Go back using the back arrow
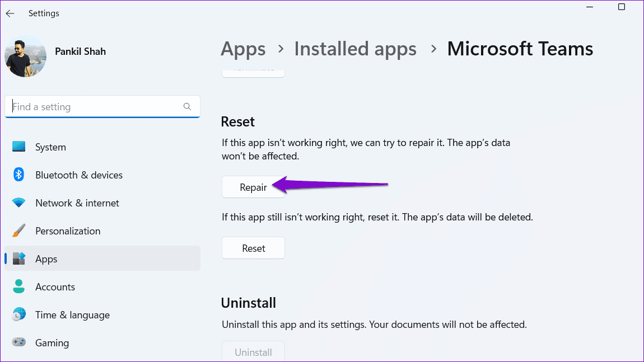 [x=10, y=13]
